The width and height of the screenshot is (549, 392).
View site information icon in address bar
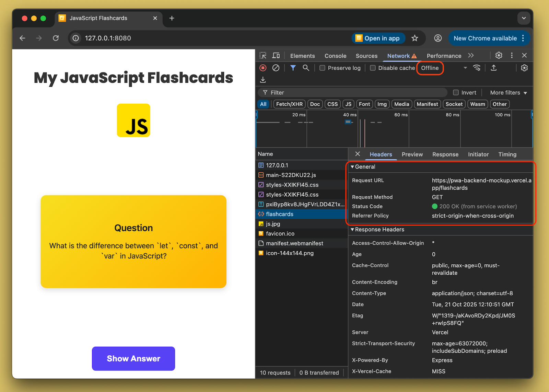(76, 38)
